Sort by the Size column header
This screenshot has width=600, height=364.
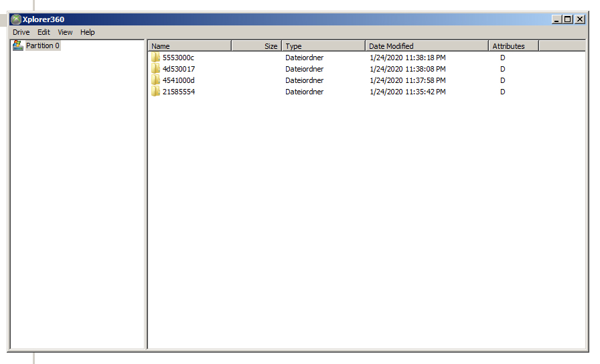pos(256,46)
